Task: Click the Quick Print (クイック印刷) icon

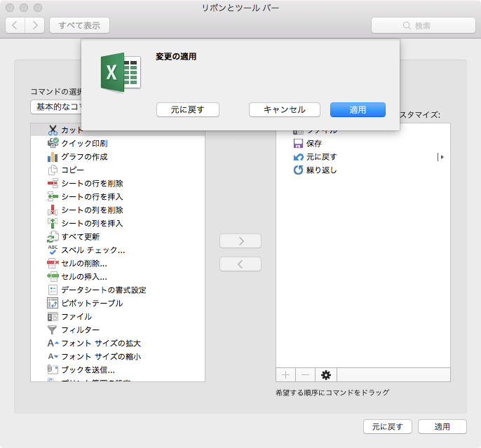Action: tap(53, 143)
